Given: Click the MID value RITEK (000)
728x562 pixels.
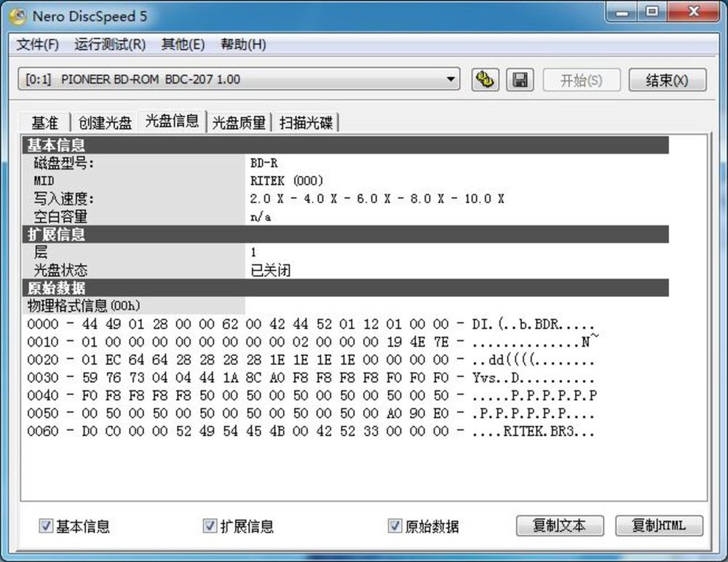Looking at the screenshot, I should (x=286, y=181).
